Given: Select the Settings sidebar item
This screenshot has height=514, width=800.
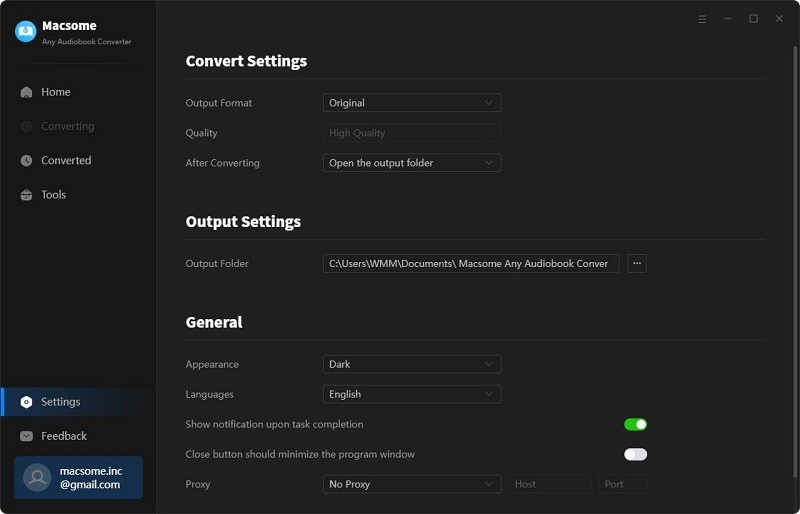Looking at the screenshot, I should point(78,402).
